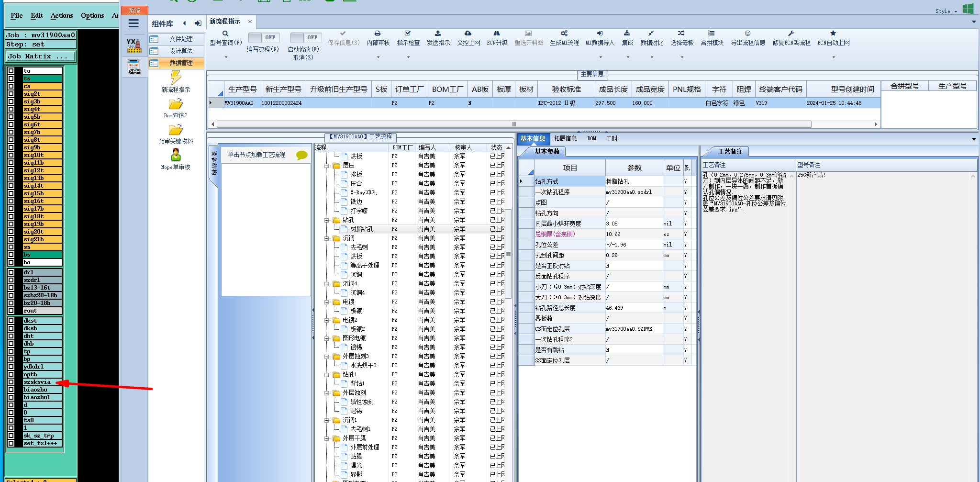Open 新流程指示 lightning icon in 组件库
This screenshot has width=980, height=482.
176,78
